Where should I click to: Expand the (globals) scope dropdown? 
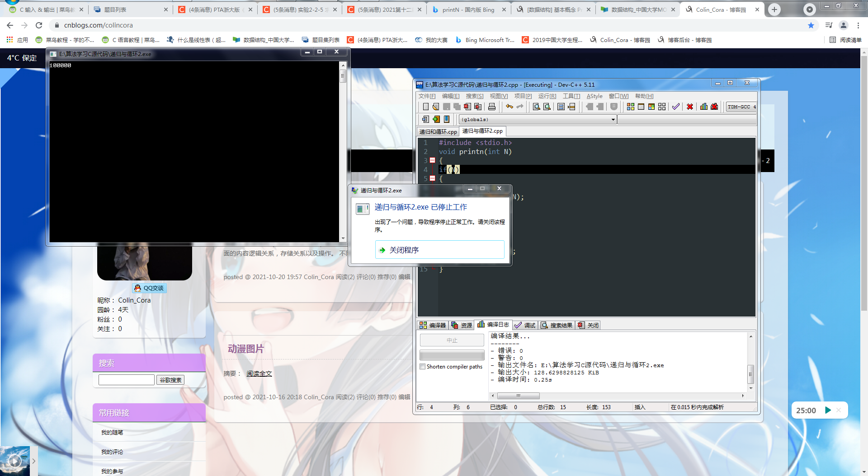click(613, 120)
